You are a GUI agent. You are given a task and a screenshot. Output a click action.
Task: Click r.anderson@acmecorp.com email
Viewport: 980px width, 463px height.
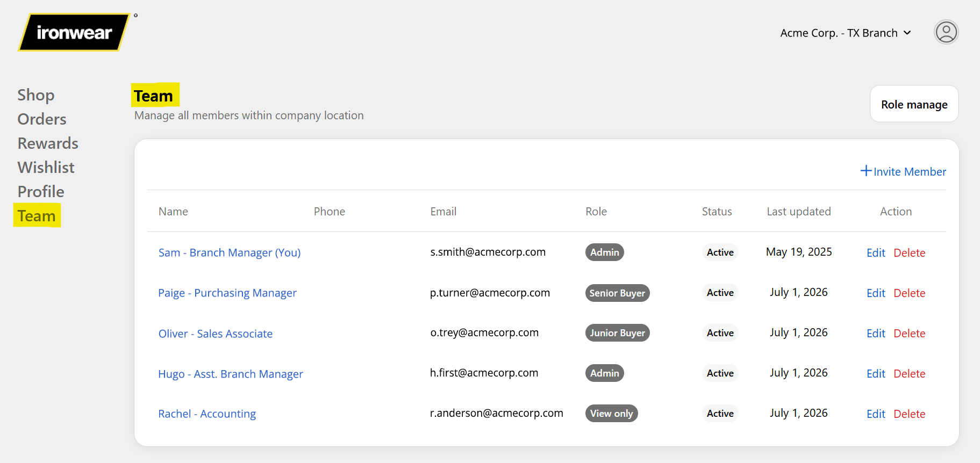[496, 413]
